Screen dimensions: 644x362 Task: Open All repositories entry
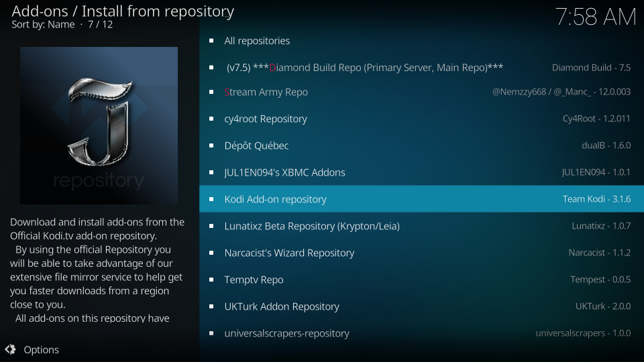pos(257,41)
